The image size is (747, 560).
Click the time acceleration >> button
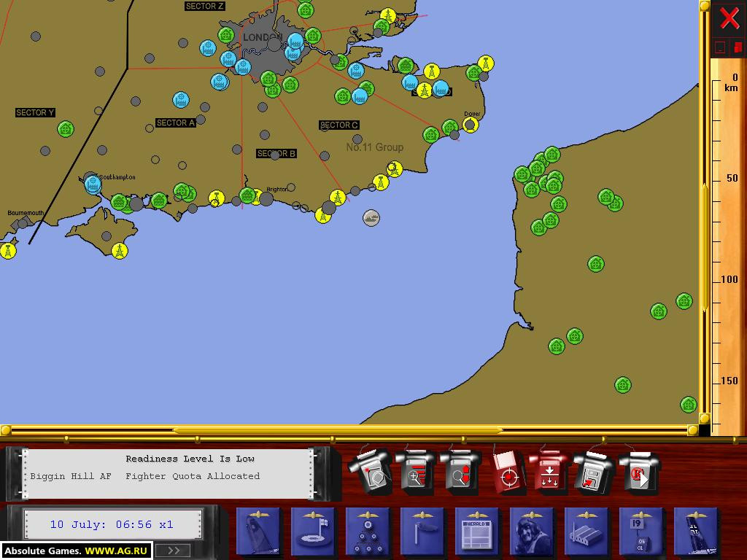(173, 551)
